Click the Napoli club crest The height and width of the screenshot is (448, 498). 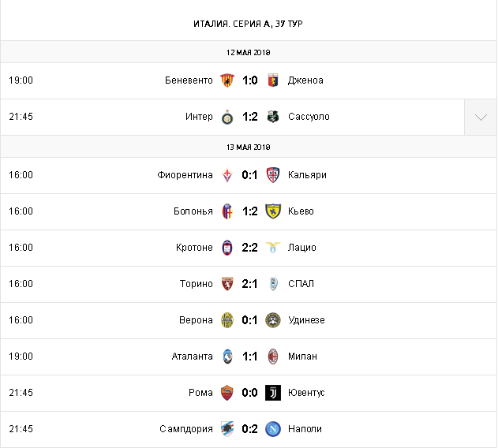[x=273, y=429]
